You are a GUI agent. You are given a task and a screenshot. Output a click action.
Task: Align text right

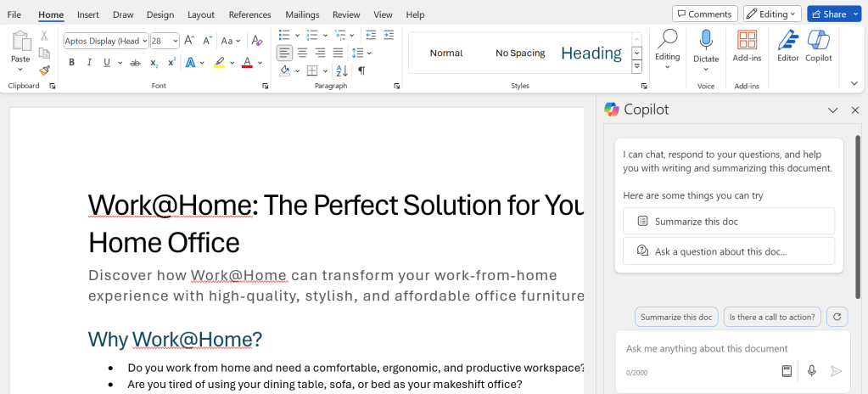tap(320, 53)
